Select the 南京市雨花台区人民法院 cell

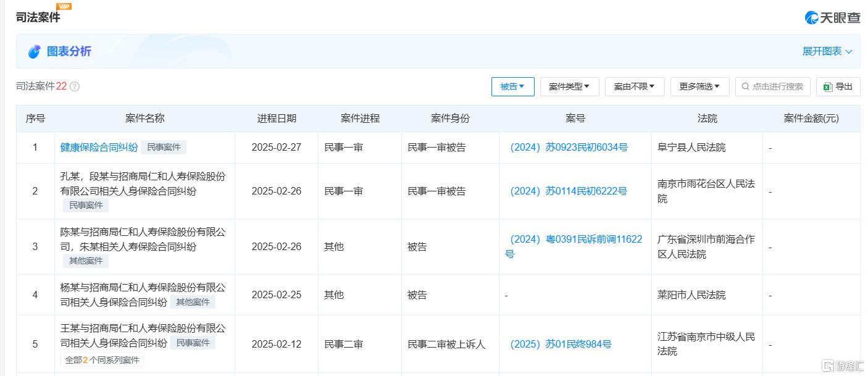click(x=706, y=191)
